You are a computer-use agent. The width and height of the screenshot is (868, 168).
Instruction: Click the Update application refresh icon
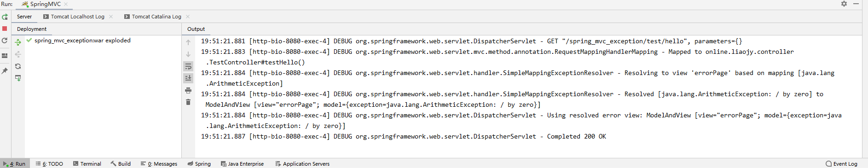[5, 41]
